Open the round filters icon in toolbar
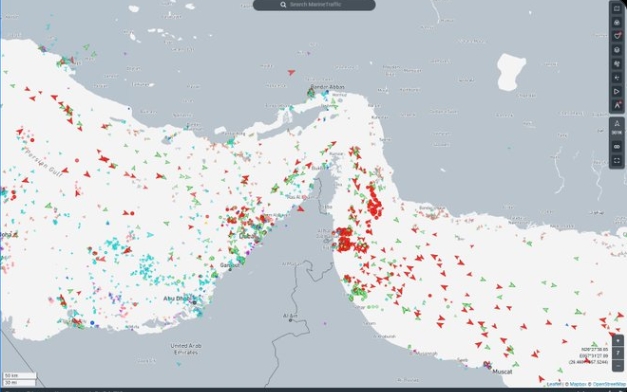 coord(617,22)
